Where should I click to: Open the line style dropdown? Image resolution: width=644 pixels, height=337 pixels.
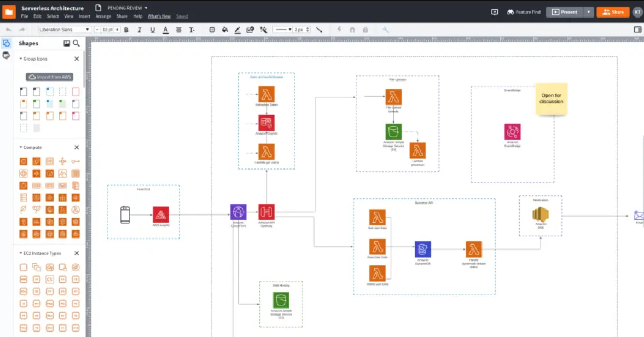pos(282,30)
